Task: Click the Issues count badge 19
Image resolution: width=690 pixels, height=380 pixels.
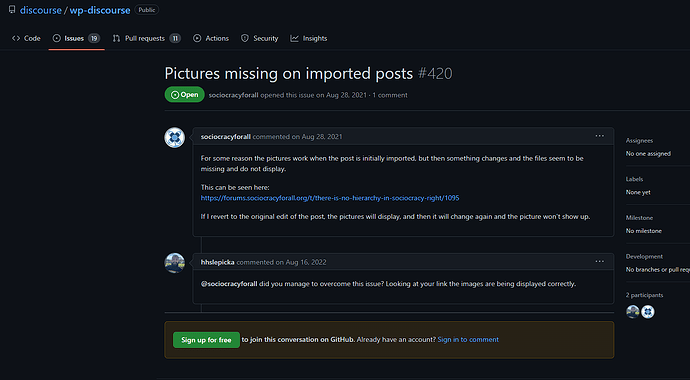Action: pos(94,38)
